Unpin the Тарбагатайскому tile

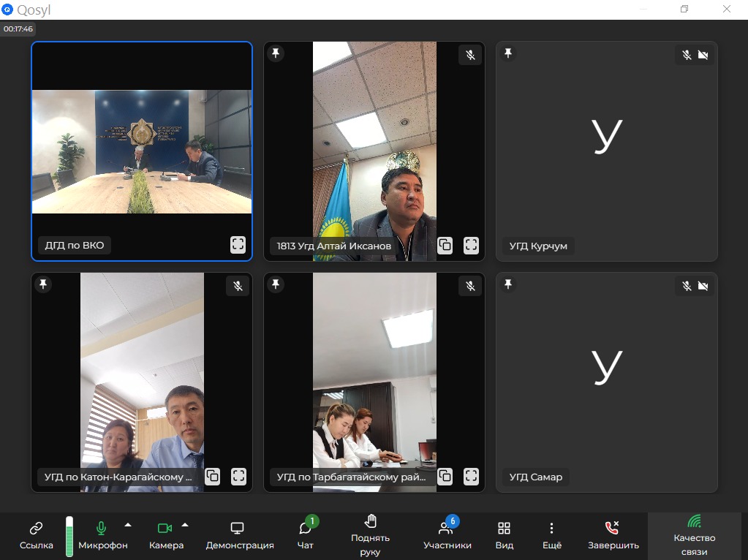[x=276, y=284]
